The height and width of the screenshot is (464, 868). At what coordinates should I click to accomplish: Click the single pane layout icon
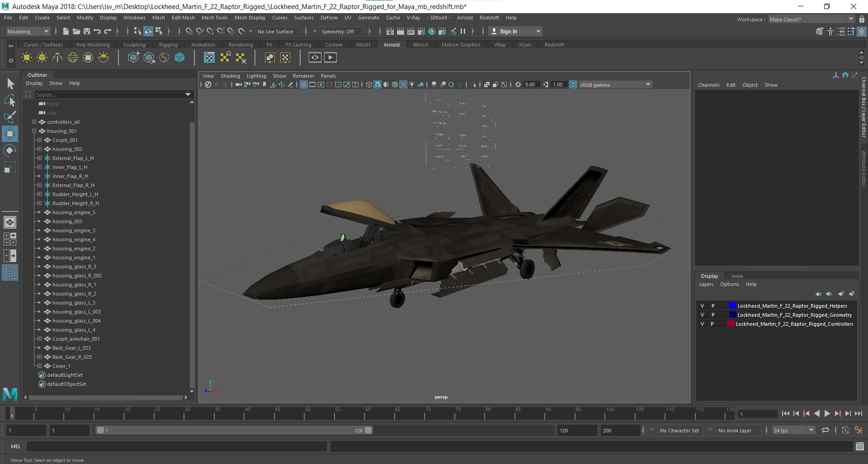(10, 222)
